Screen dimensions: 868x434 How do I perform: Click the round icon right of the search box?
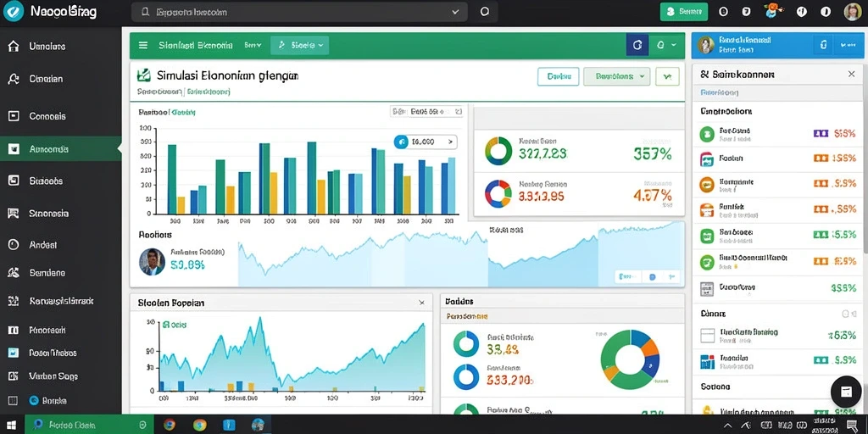tap(485, 12)
